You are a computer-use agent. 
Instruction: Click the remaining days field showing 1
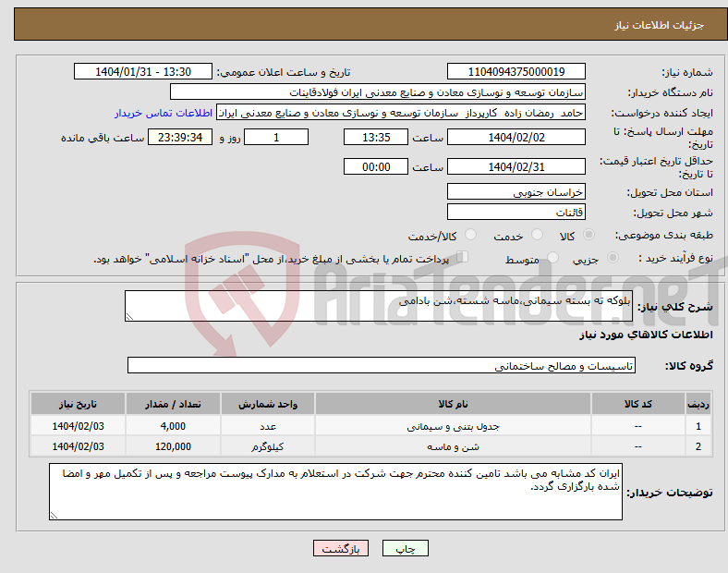point(276,137)
